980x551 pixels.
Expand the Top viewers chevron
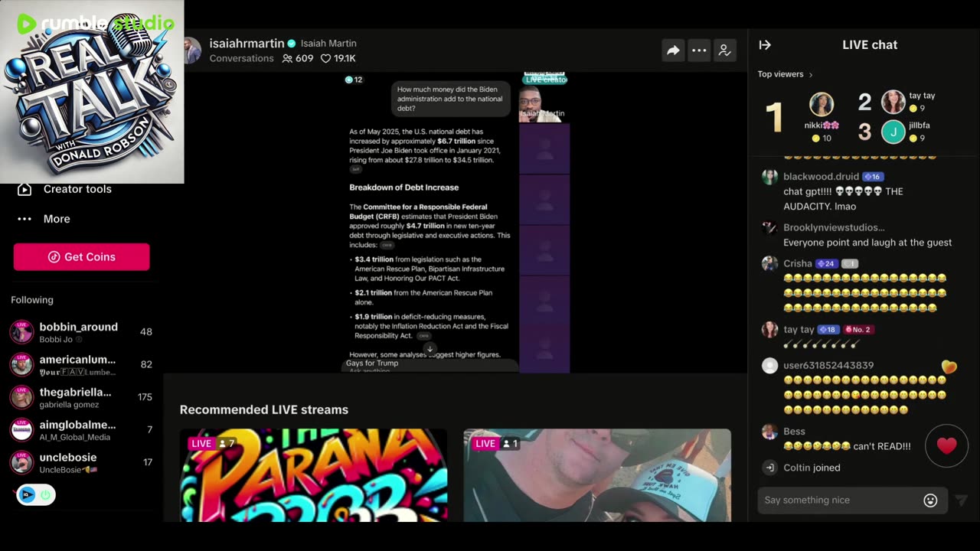(811, 75)
